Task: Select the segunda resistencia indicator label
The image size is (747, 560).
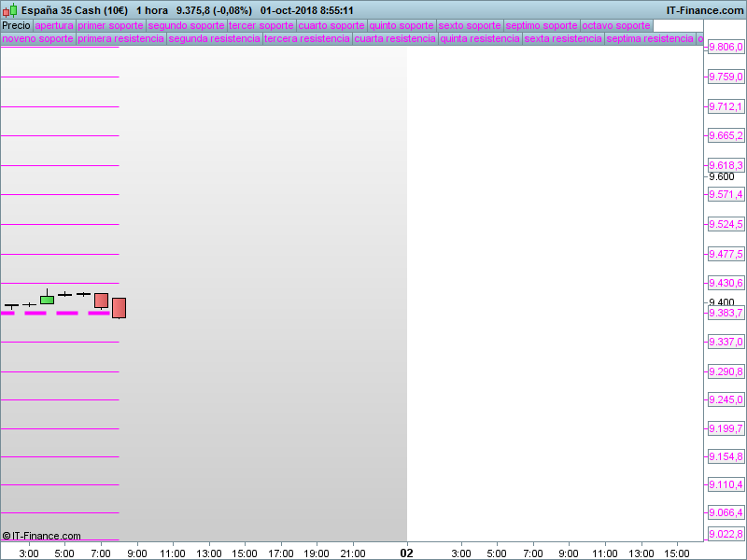Action: pos(215,38)
